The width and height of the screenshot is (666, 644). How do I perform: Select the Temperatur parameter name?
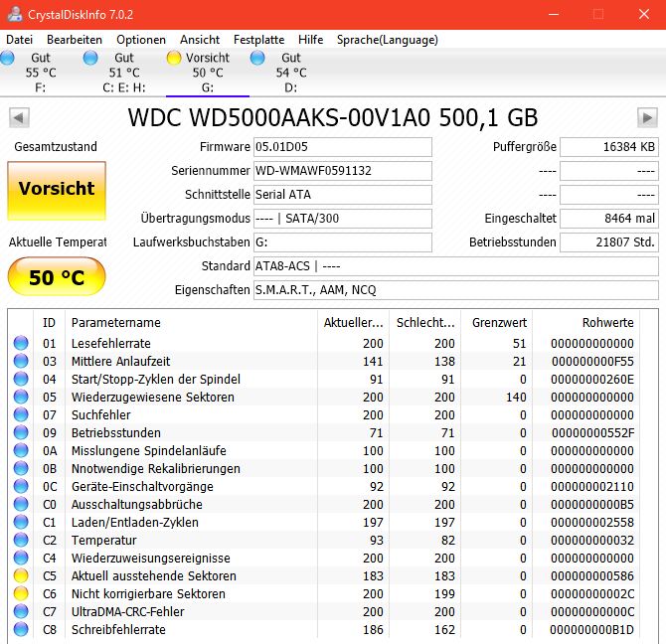tap(104, 540)
